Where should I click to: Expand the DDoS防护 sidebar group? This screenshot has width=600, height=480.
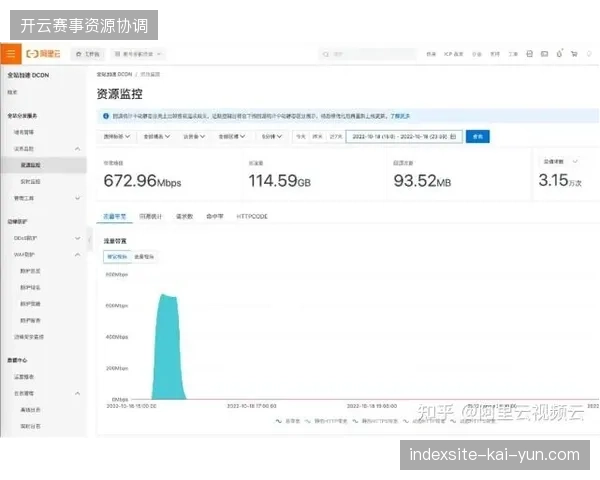tap(77, 238)
